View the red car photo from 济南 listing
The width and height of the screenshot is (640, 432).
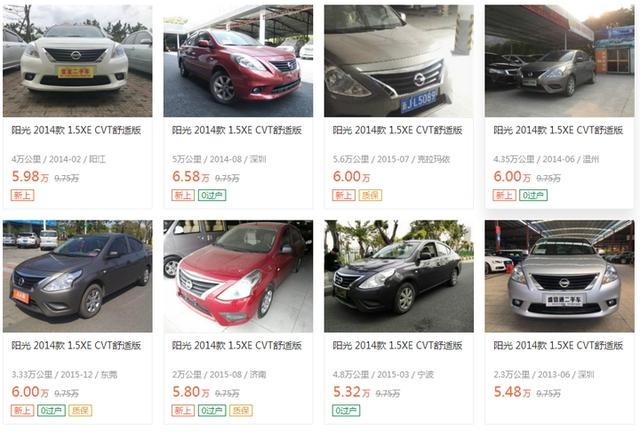[x=238, y=276]
